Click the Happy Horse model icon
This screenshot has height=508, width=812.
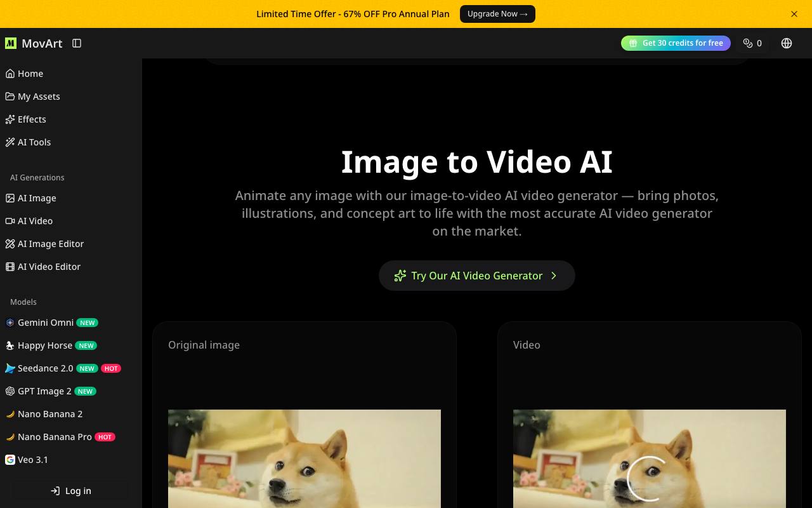(10, 345)
